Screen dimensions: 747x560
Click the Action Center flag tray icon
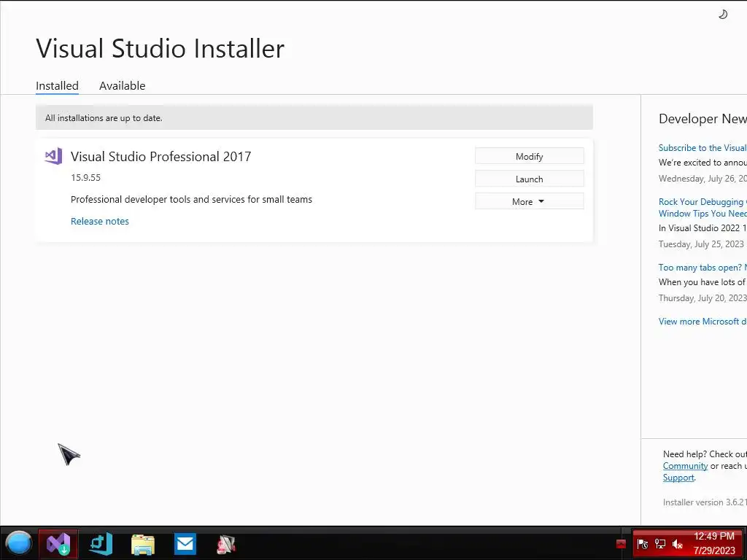tap(643, 544)
